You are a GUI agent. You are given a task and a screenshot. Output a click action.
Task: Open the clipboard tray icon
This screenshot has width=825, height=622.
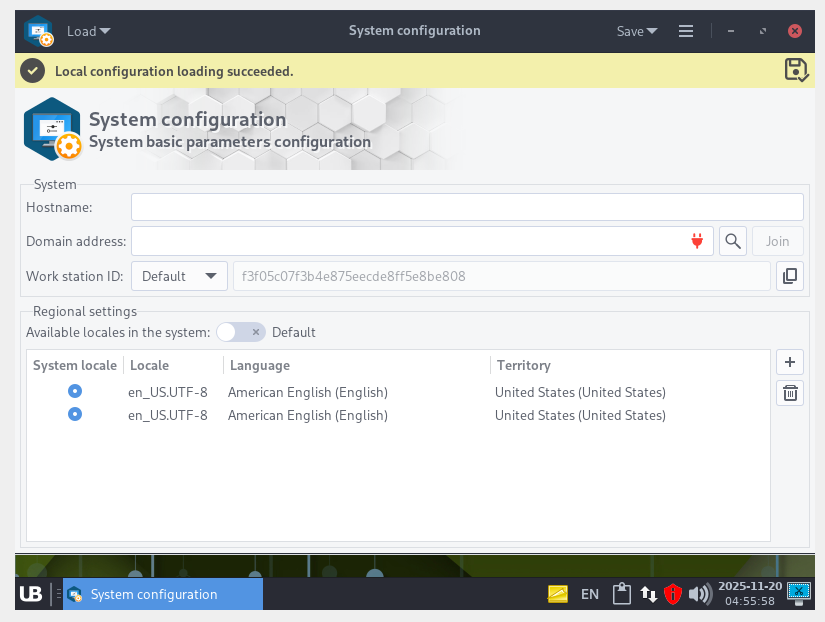point(621,594)
